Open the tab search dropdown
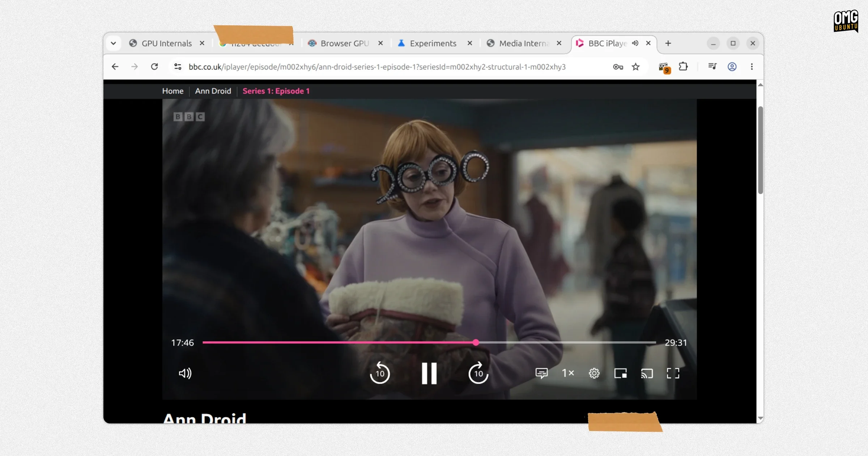The height and width of the screenshot is (456, 868). point(113,43)
